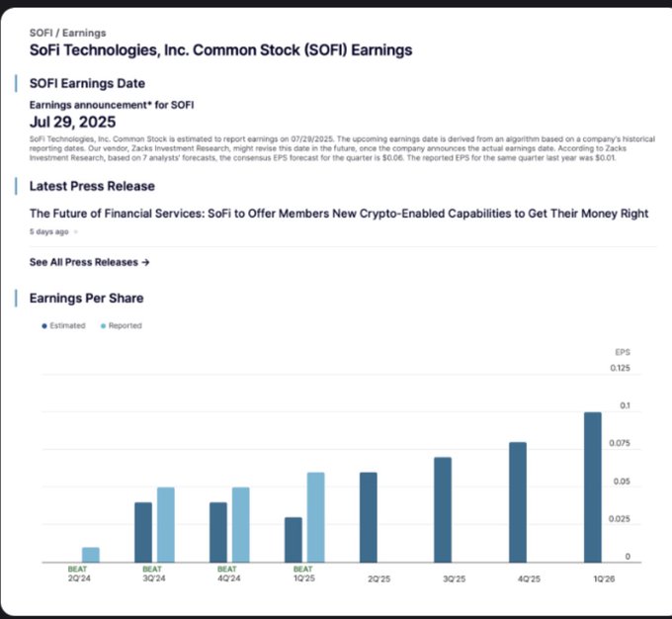Click the EPS axis title
The height and width of the screenshot is (619, 672).
[623, 352]
